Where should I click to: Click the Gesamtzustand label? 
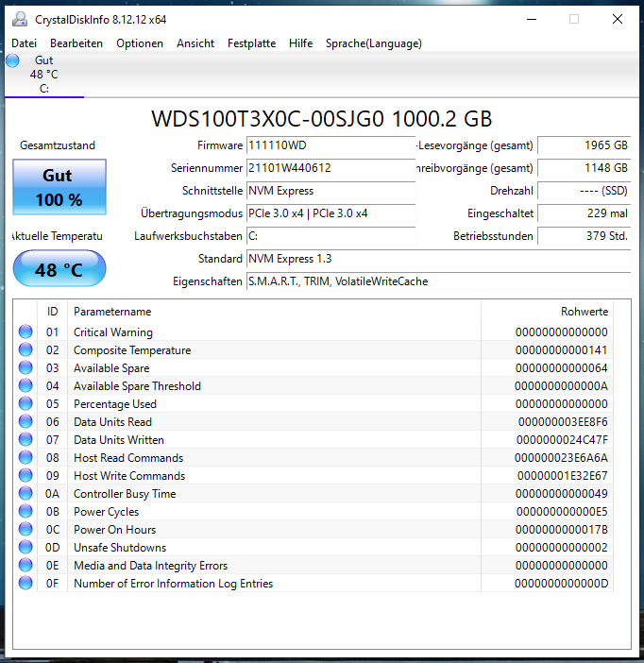point(58,145)
